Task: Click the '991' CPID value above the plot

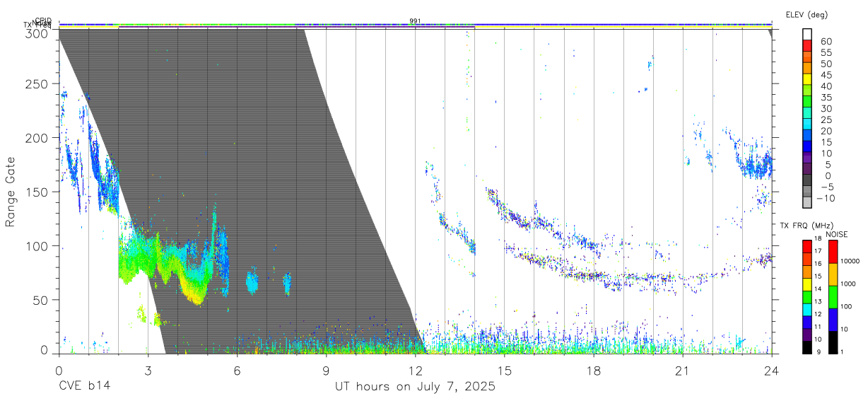Action: tap(415, 21)
